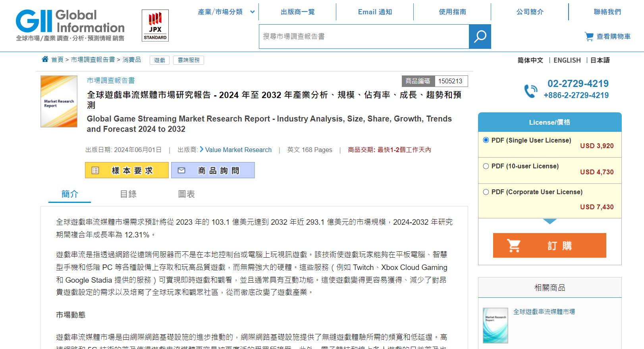The image size is (644, 349).
Task: Switch to the 目錄 tab
Action: (128, 194)
